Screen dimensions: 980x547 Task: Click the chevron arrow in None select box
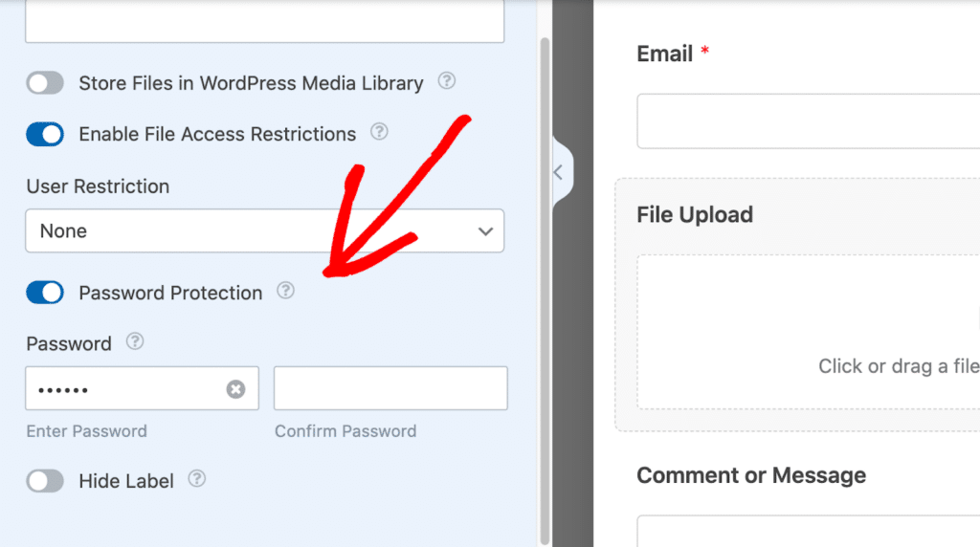pos(485,231)
